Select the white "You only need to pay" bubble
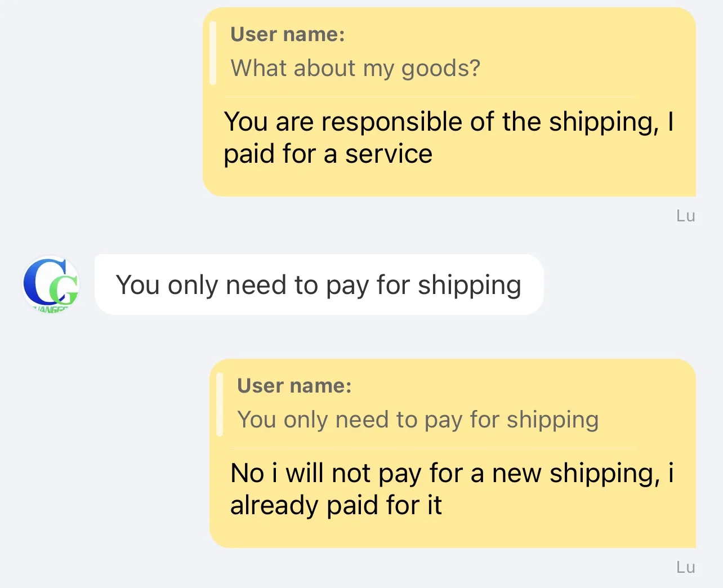Screen dimensions: 723x588 [x=319, y=284]
